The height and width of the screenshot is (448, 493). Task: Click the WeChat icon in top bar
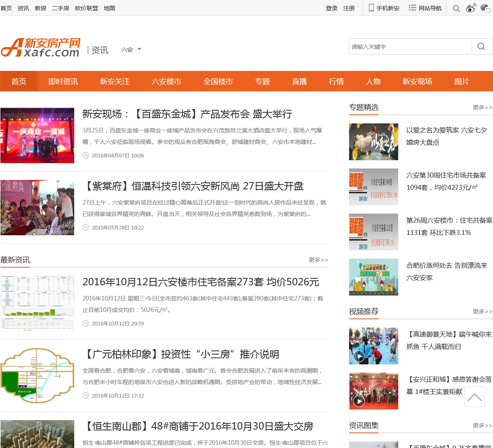tap(486, 8)
